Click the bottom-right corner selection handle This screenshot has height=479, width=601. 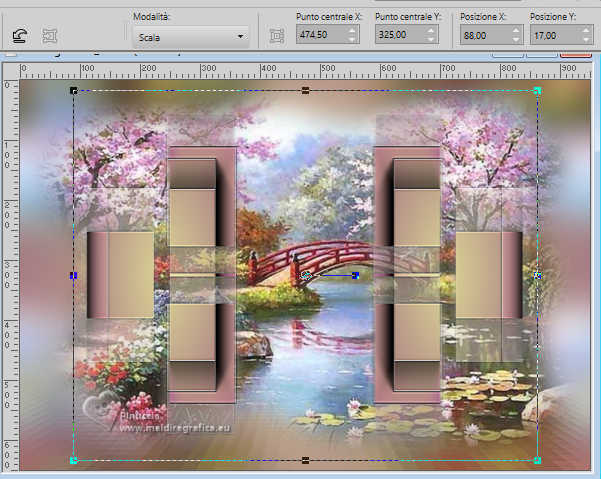[x=537, y=460]
